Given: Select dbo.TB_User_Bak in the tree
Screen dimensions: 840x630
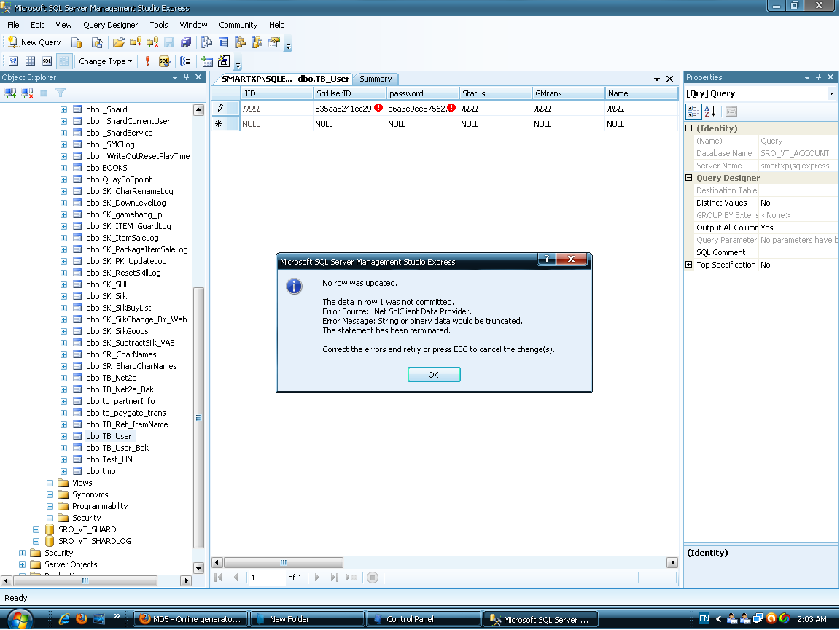Looking at the screenshot, I should (x=117, y=448).
